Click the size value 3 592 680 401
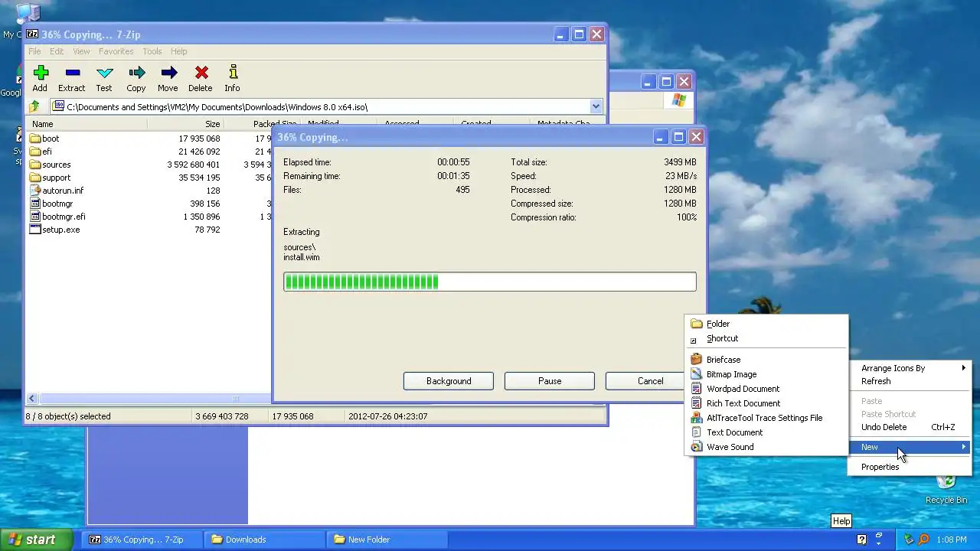 click(x=193, y=165)
